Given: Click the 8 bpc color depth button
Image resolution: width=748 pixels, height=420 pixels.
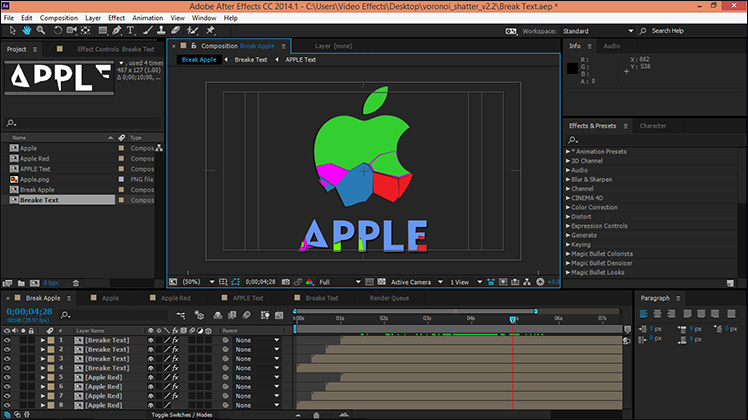Looking at the screenshot, I should (x=52, y=283).
